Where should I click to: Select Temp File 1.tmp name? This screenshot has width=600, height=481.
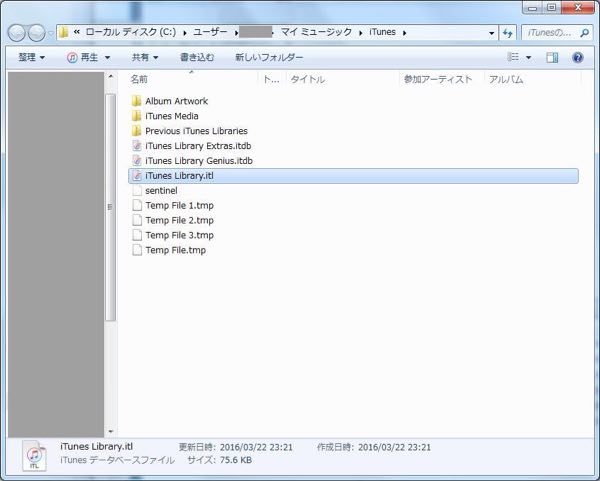pos(179,205)
